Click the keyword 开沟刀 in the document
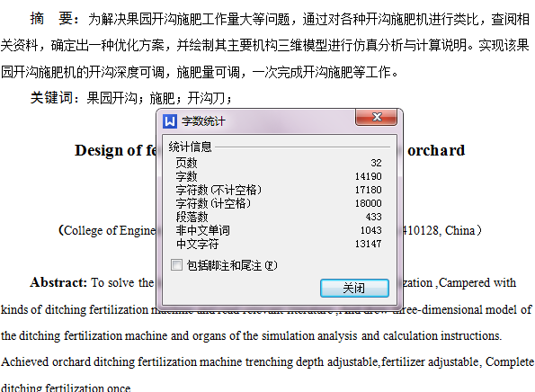The height and width of the screenshot is (392, 535). click(206, 98)
